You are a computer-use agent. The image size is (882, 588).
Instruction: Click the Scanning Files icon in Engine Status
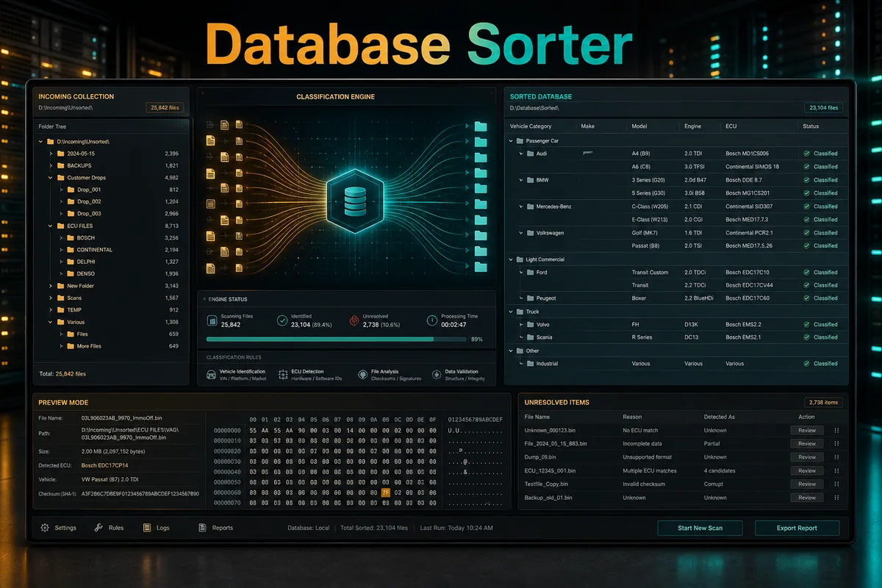[x=212, y=320]
